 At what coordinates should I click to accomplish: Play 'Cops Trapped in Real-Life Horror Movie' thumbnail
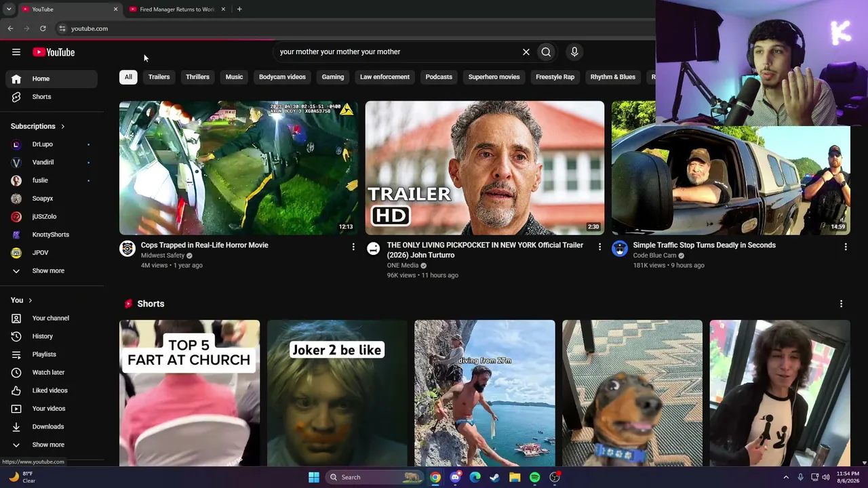239,167
